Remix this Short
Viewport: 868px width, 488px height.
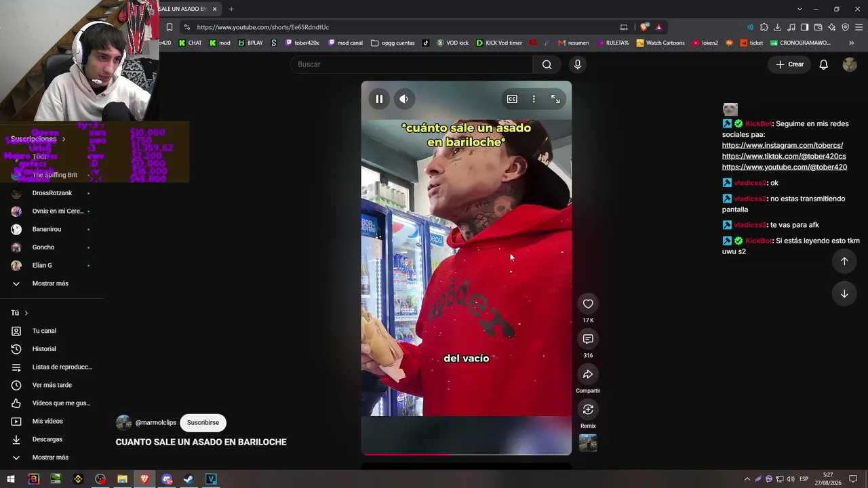[588, 409]
